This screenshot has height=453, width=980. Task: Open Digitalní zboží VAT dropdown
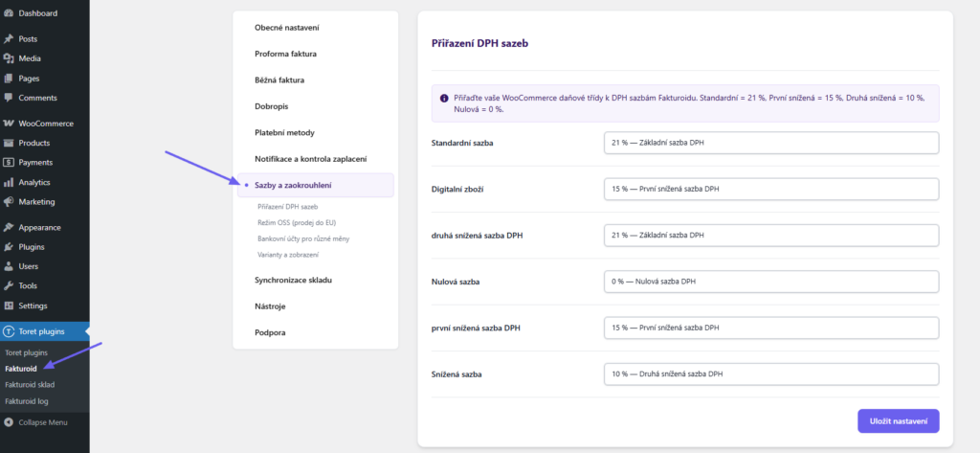771,189
